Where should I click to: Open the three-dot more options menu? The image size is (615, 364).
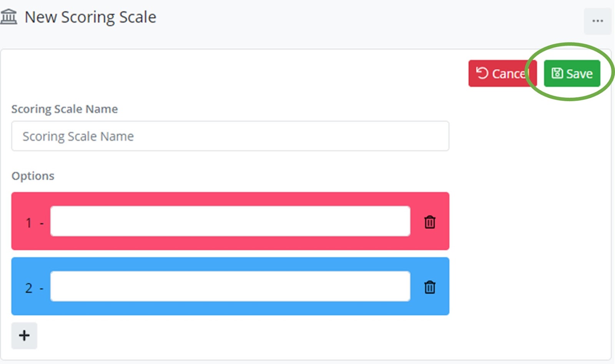tap(597, 21)
